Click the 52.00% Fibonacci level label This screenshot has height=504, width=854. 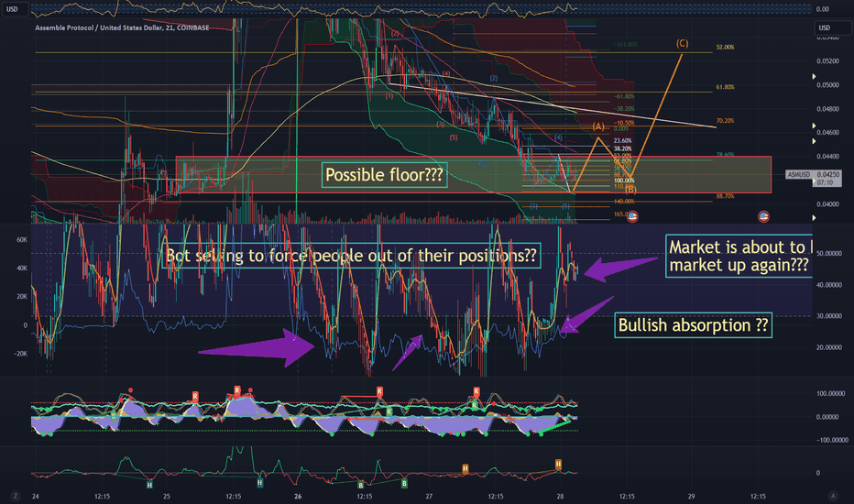(x=725, y=48)
